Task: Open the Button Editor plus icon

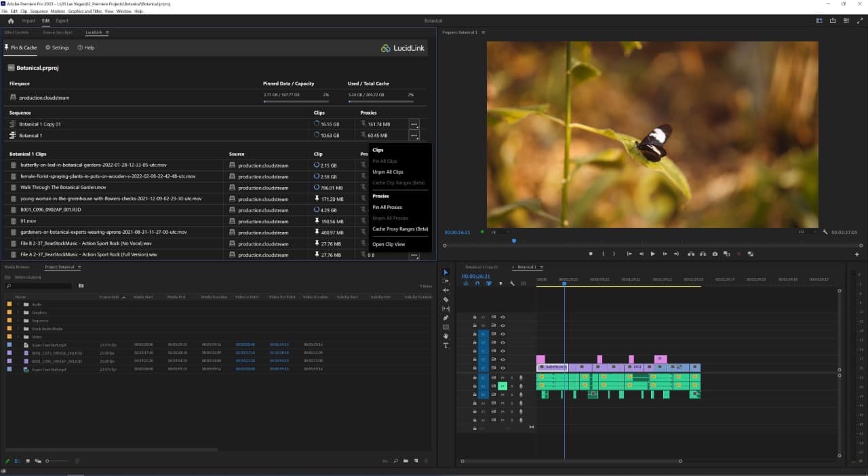Action: (x=857, y=254)
